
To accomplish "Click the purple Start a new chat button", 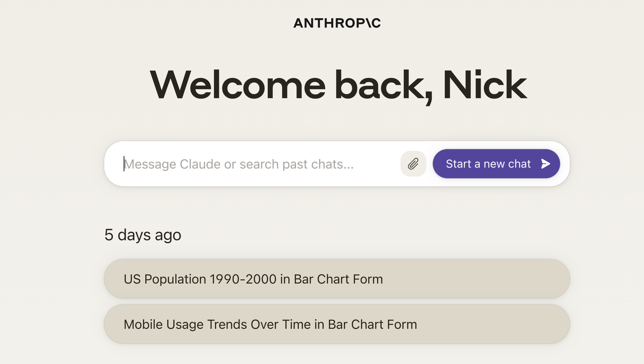I will coord(496,164).
